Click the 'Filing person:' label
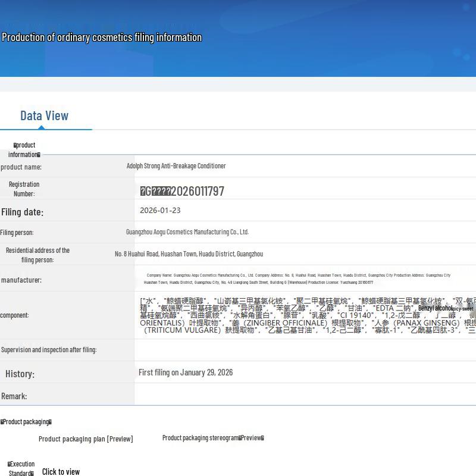This screenshot has width=476, height=476. [x=17, y=233]
